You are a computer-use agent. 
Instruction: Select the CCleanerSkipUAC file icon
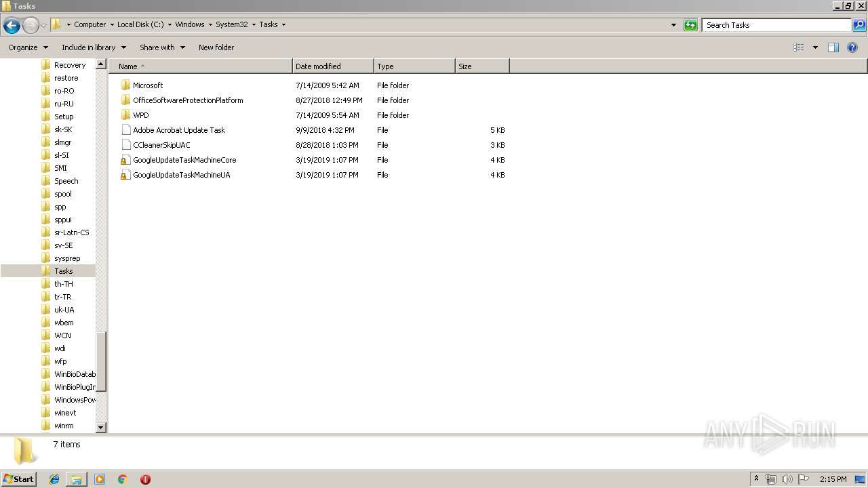click(125, 145)
